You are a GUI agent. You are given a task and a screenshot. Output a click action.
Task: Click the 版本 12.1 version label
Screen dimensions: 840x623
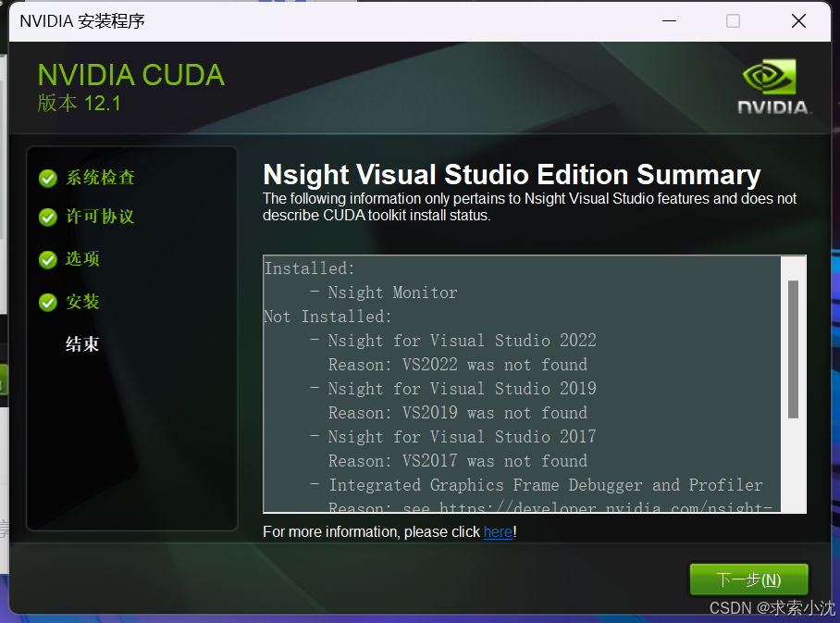80,103
